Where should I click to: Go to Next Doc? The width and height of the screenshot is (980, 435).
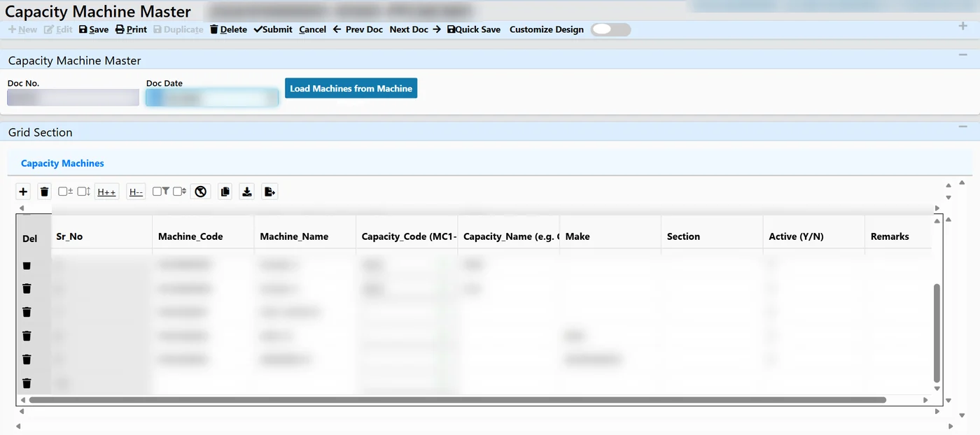pyautogui.click(x=415, y=29)
